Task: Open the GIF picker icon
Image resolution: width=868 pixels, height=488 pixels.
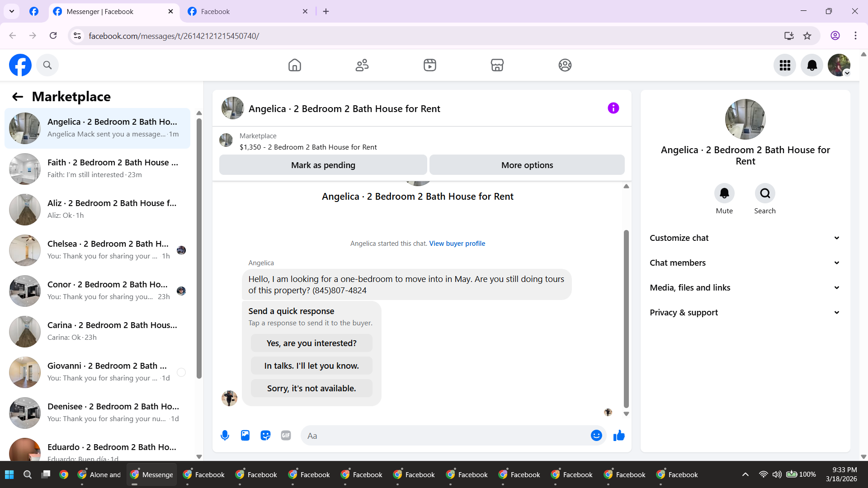Action: pos(286,436)
